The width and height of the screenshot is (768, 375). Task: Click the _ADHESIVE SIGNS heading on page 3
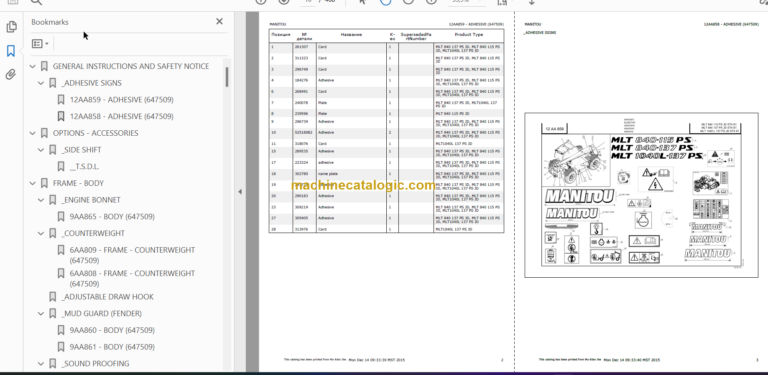[540, 32]
